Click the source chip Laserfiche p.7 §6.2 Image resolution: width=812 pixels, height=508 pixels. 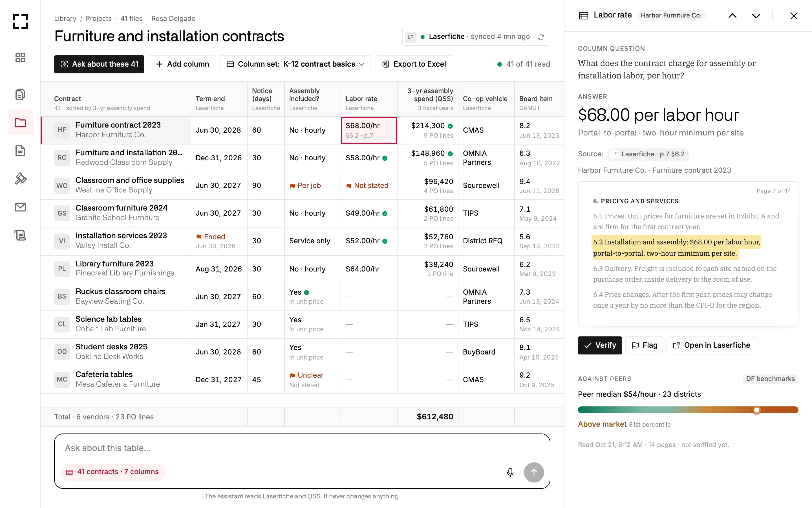tap(648, 154)
